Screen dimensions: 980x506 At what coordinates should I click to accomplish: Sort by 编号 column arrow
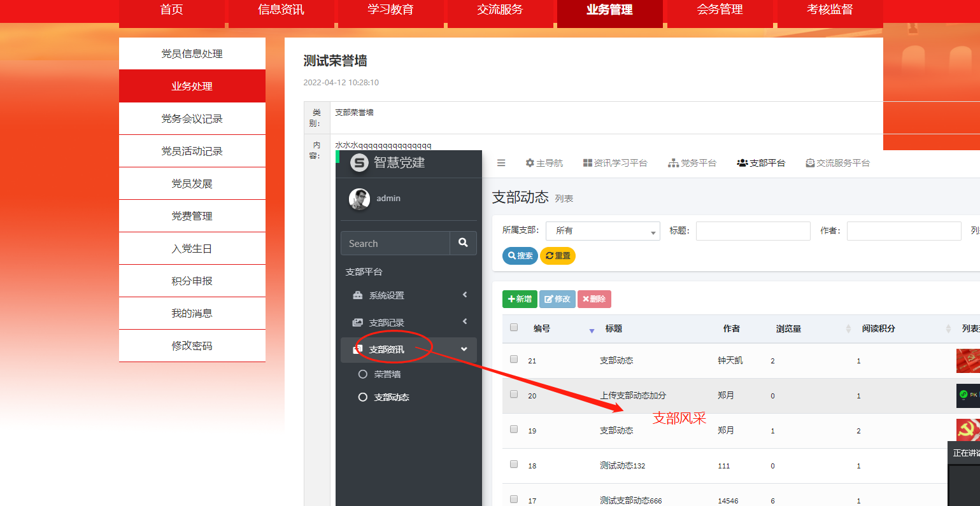[592, 330]
